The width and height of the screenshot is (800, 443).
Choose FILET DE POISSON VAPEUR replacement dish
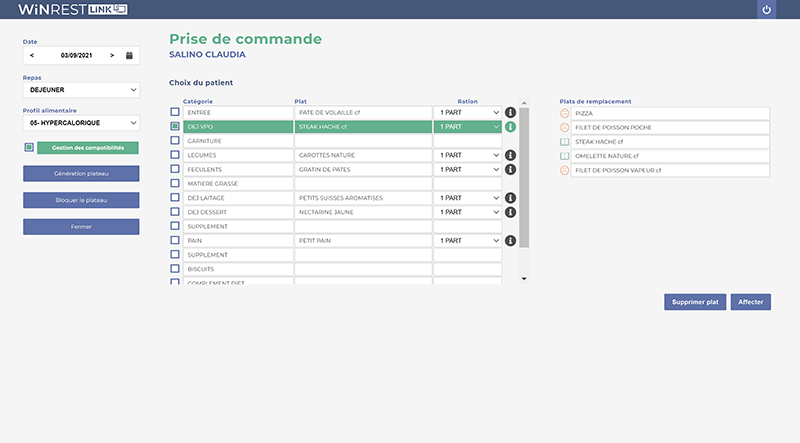coord(670,171)
